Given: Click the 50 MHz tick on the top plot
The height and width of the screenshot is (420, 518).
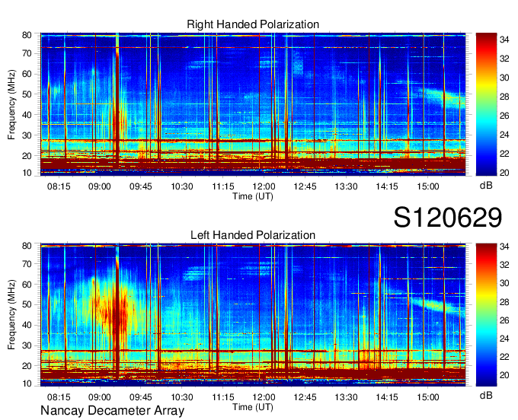Looking at the screenshot, I should (27, 94).
